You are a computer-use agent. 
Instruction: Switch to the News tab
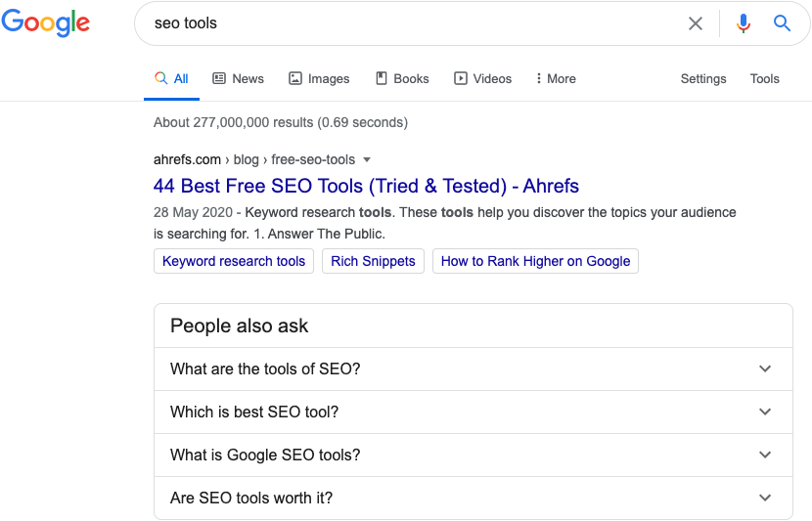238,78
